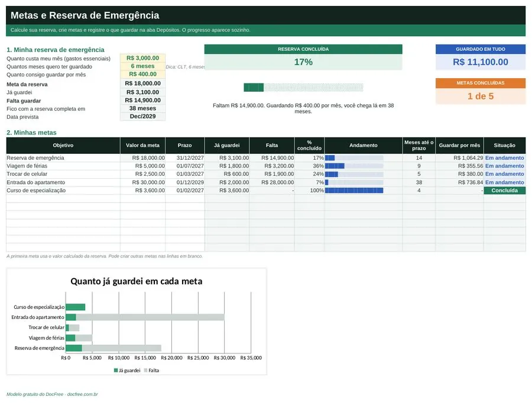Click the DocFree footer credit text
Viewport: 532px width, 403px height.
(x=52, y=394)
